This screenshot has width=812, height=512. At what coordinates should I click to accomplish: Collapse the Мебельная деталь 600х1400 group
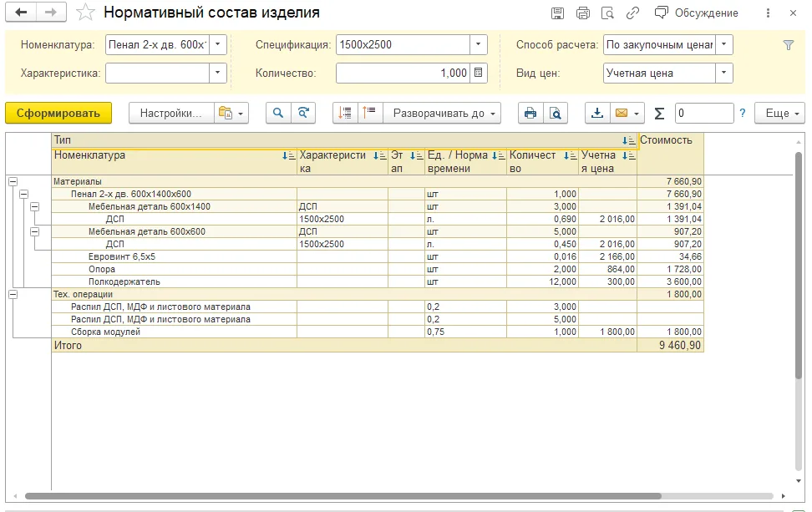(35, 206)
